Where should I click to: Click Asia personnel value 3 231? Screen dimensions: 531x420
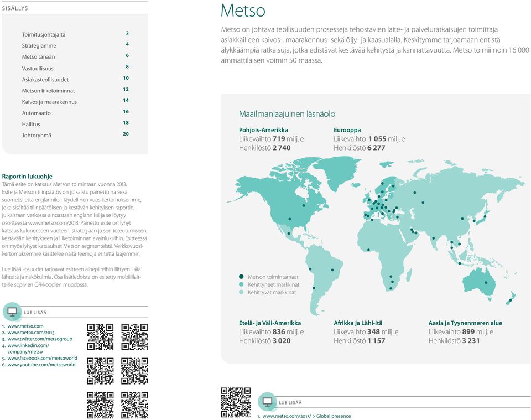click(471, 341)
